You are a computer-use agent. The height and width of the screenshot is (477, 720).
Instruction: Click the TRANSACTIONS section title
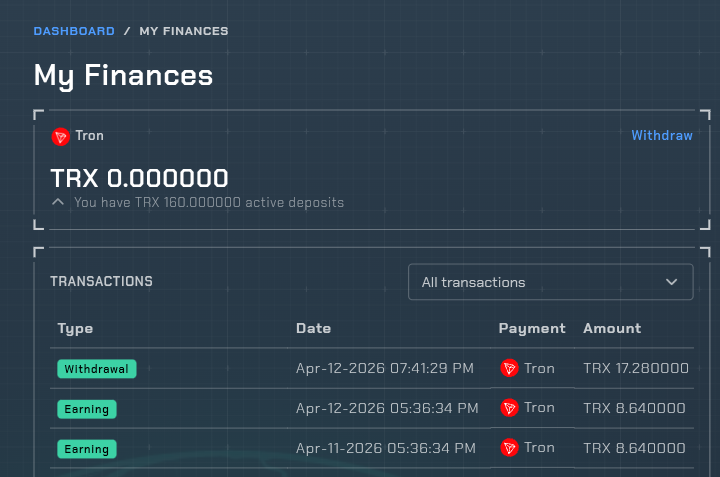(x=101, y=281)
